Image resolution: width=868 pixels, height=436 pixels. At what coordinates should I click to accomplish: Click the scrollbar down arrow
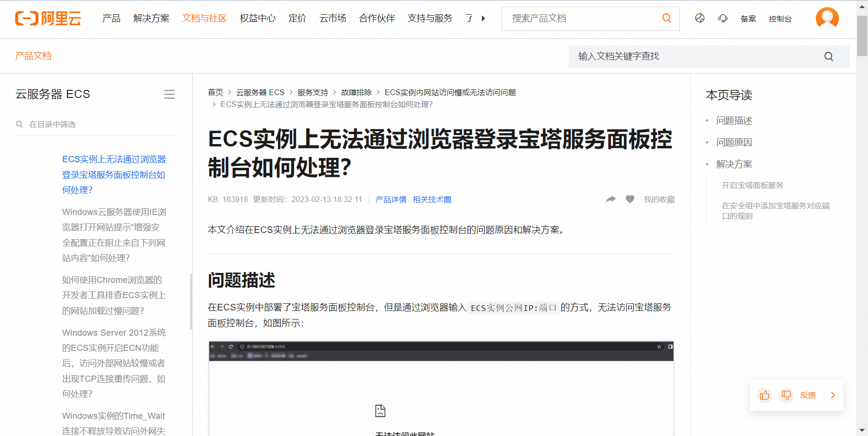(x=862, y=430)
